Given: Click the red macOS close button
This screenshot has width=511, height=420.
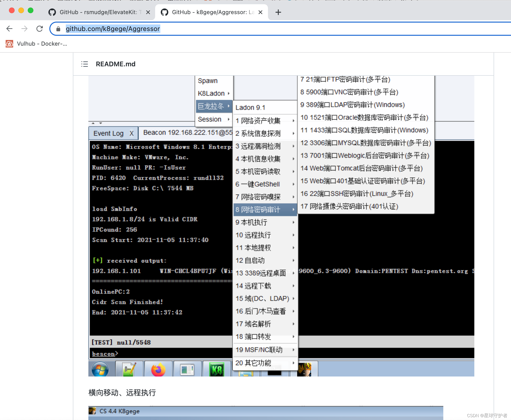Looking at the screenshot, I should pos(12,10).
